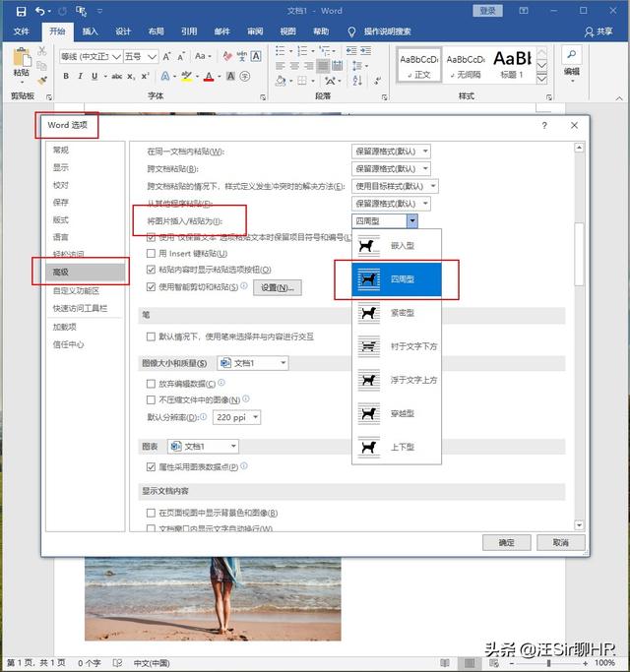This screenshot has height=672, width=630.
Task: Click the sort A-Z icon
Action: (x=357, y=80)
